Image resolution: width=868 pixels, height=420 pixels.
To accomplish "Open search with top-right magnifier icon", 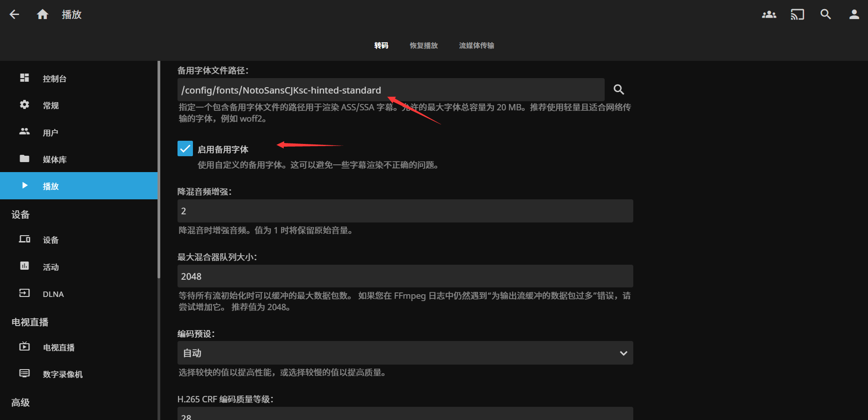I will point(826,15).
